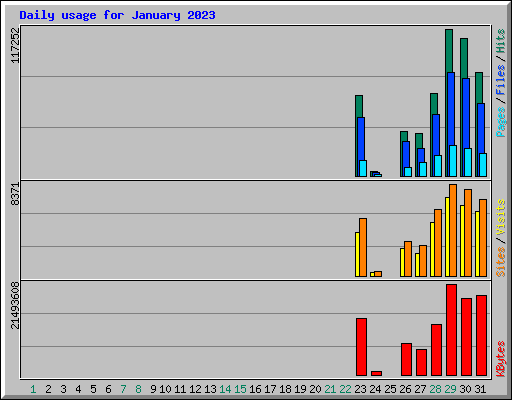Image resolution: width=512 pixels, height=400 pixels.
Task: Click the blue Files bar for day 31
Action: 481,128
